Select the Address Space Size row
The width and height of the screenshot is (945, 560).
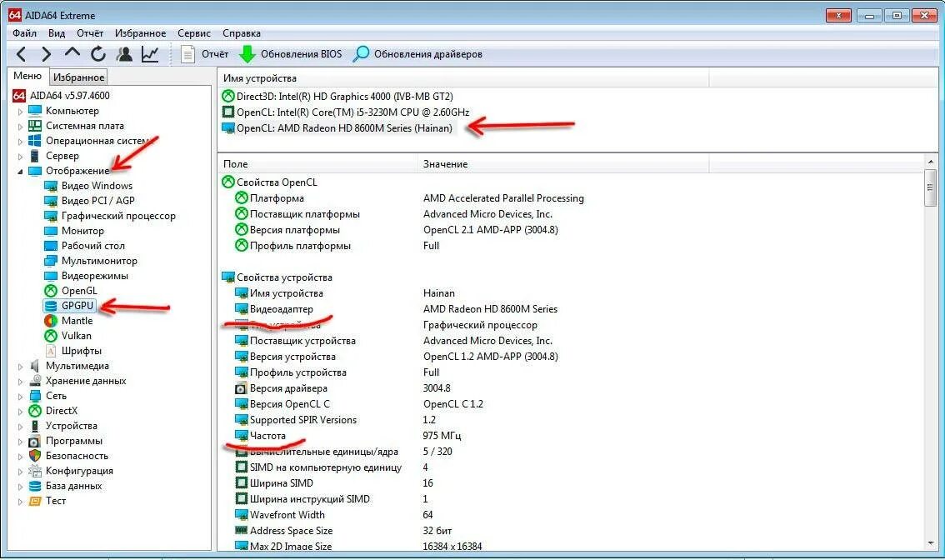point(571,531)
